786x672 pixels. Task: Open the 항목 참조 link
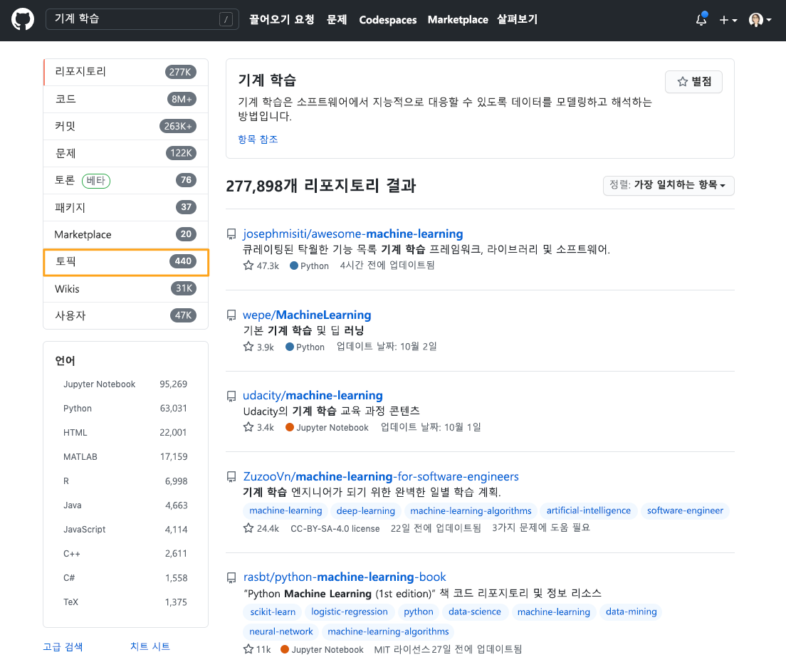[258, 140]
